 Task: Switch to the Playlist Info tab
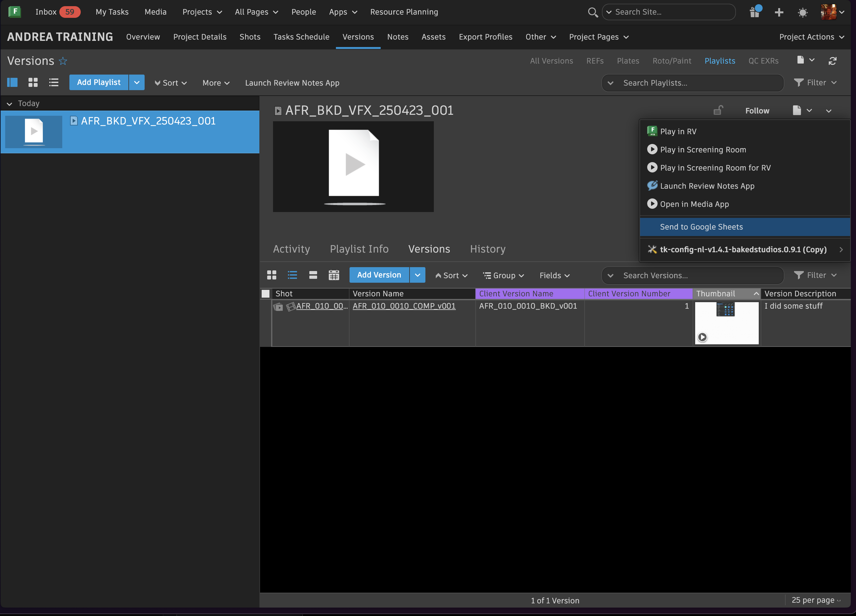[359, 249]
